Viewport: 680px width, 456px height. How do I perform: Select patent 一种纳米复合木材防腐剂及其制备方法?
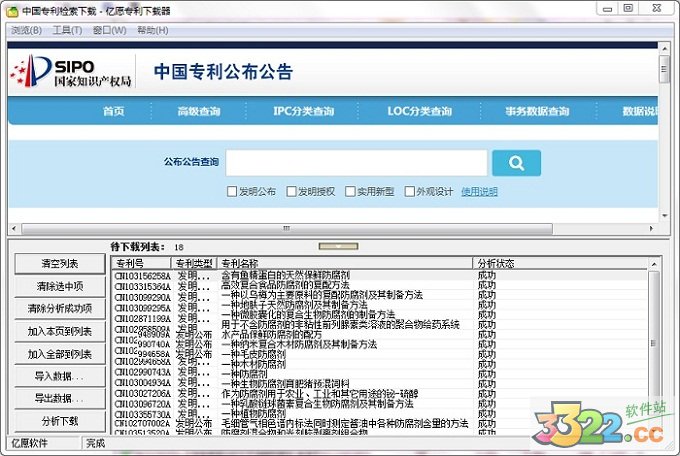tap(299, 344)
